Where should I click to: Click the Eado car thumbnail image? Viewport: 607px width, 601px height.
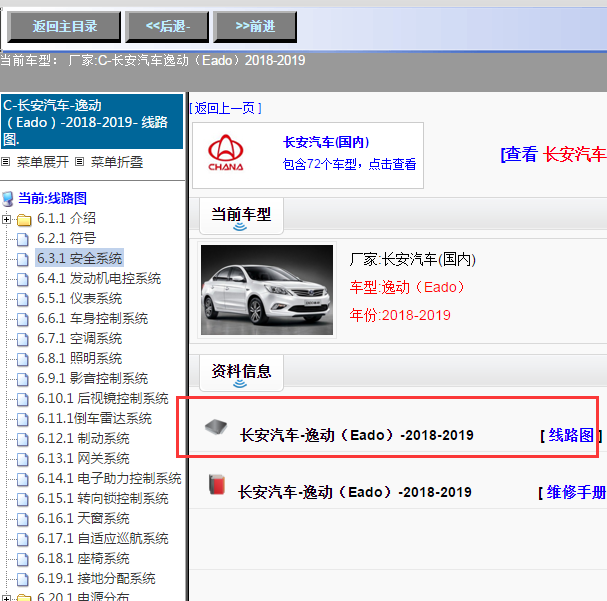(267, 290)
